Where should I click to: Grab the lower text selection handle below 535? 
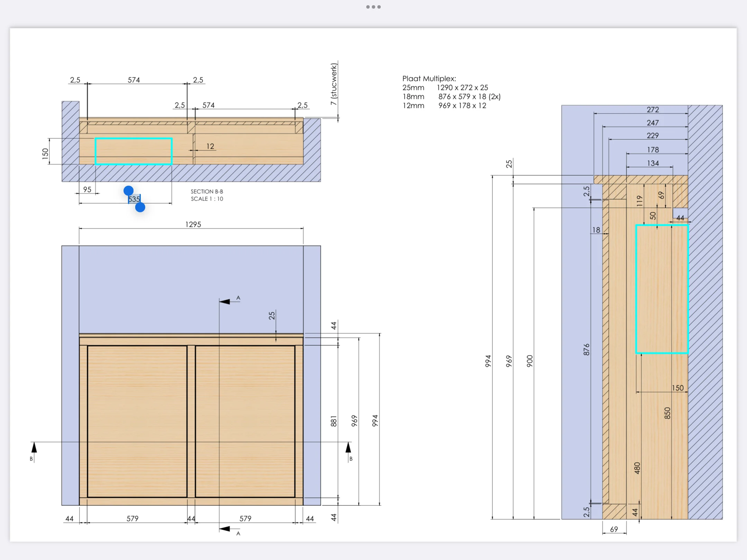[140, 207]
